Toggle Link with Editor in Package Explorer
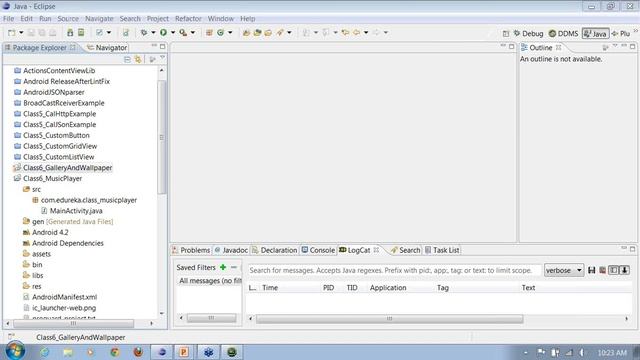 (x=138, y=60)
